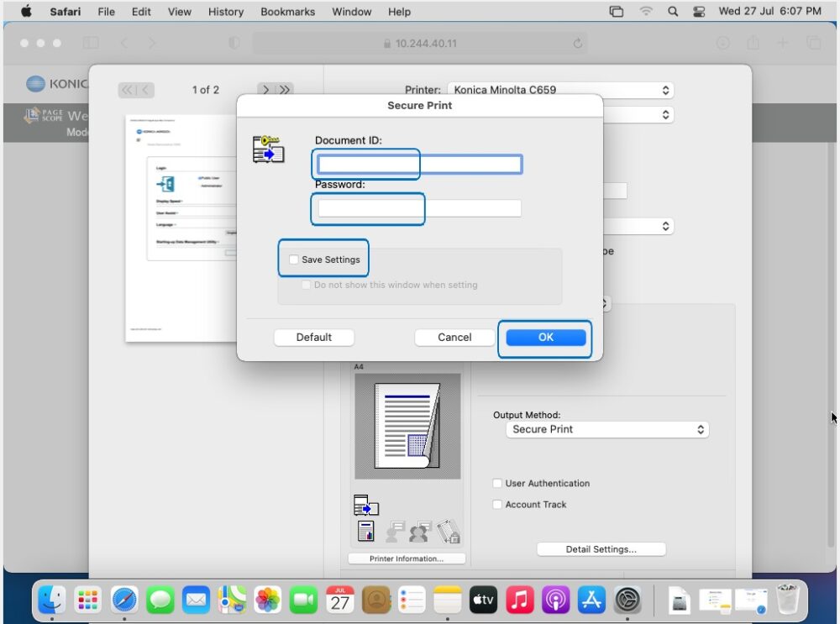Click the locked paper security icon
The image size is (840, 624).
pyautogui.click(x=449, y=529)
